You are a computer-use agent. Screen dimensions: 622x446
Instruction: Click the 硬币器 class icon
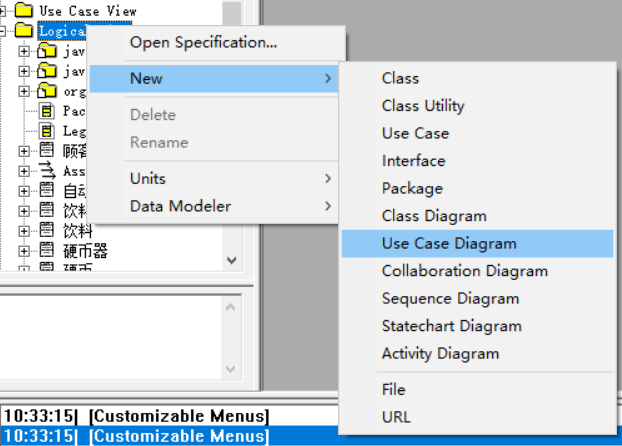46,250
